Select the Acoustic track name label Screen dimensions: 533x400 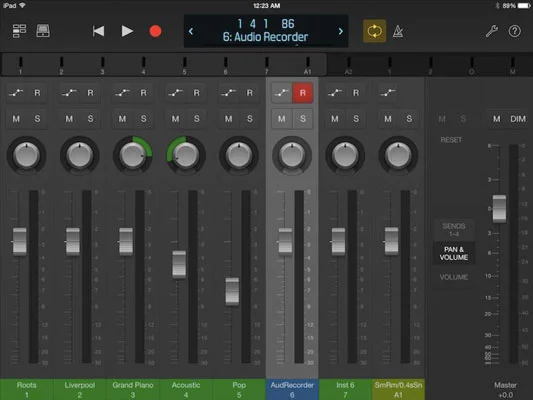186,389
